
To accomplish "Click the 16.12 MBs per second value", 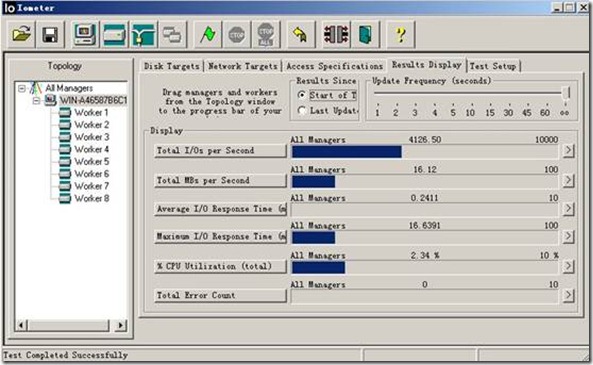I will (425, 169).
